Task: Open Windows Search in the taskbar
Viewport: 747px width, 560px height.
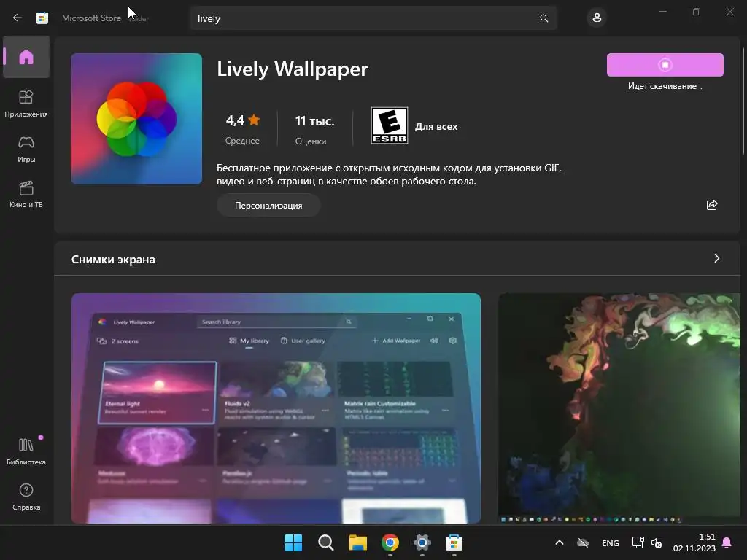Action: point(326,542)
